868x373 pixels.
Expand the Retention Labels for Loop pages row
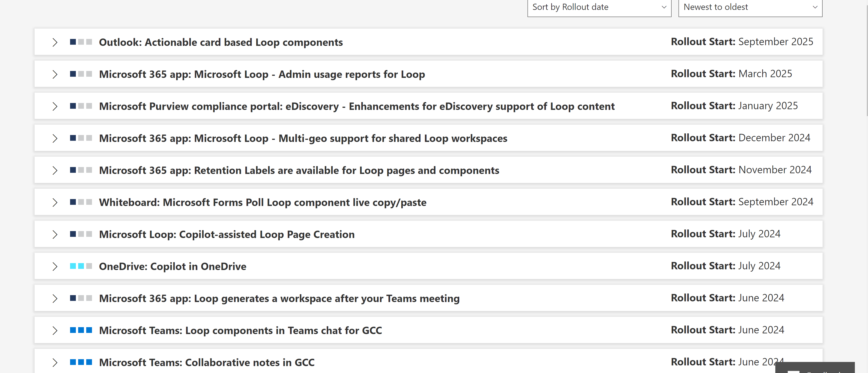(x=55, y=170)
